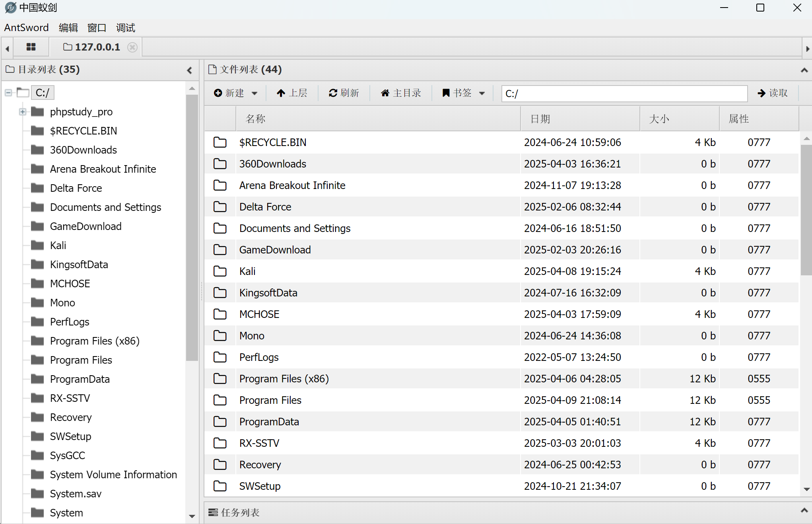Click the 读取 read arrow button
This screenshot has width=812, height=524.
tap(772, 93)
